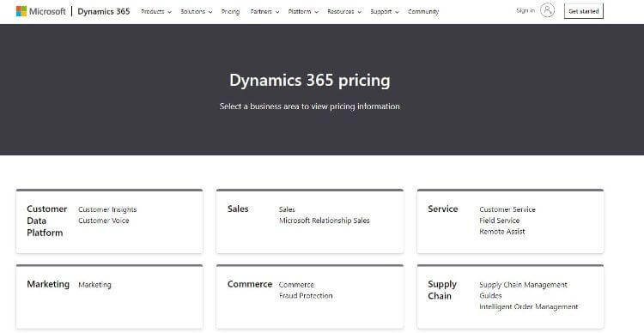Expand the Solutions dropdown menu
Viewport: 644px width, 333px height.
tap(197, 12)
